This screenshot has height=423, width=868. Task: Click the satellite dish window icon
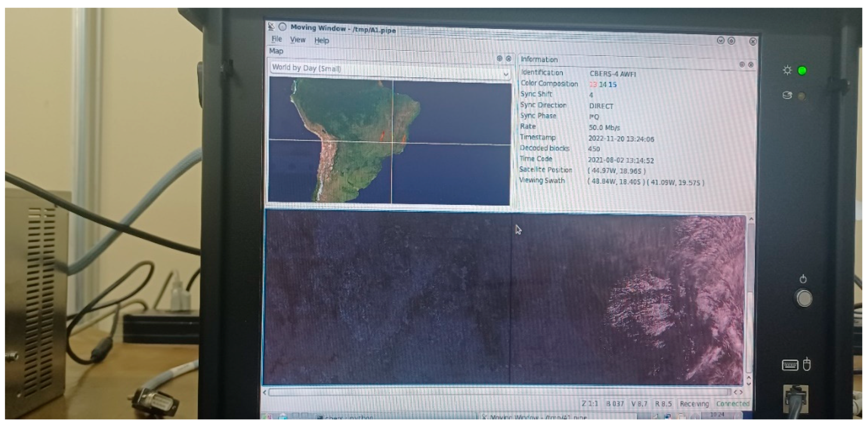coord(272,26)
